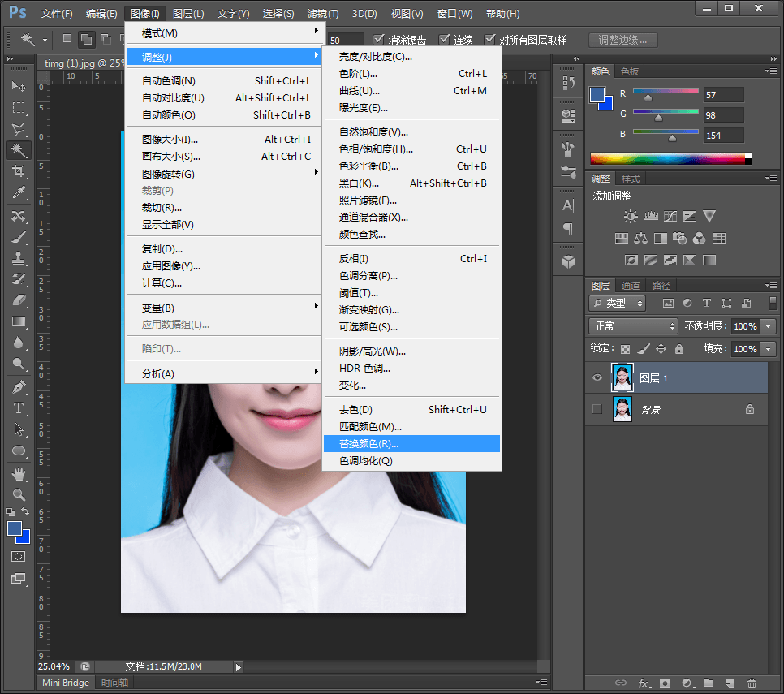784x694 pixels.
Task: Toggle lock transparent pixels icon
Action: pyautogui.click(x=625, y=349)
